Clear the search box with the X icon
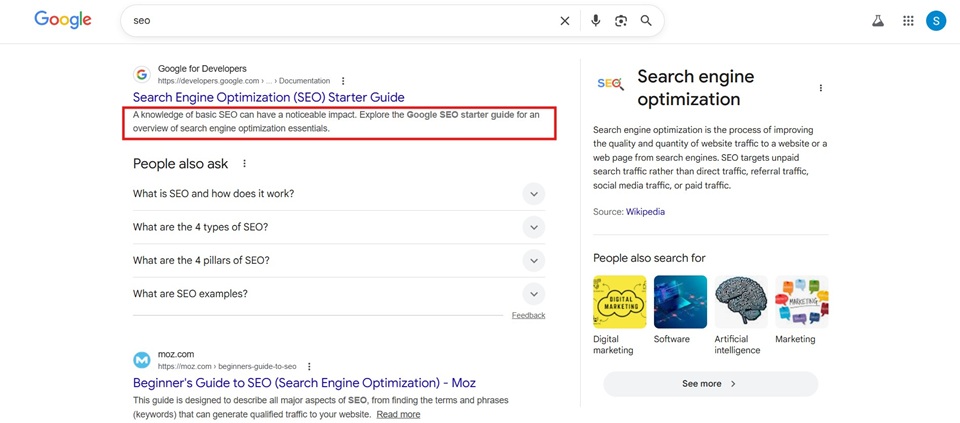 point(564,21)
